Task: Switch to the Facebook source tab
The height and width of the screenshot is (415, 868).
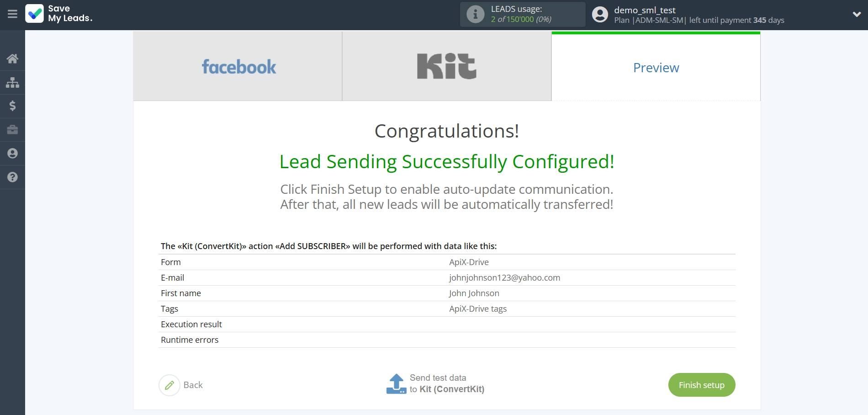Action: click(238, 67)
